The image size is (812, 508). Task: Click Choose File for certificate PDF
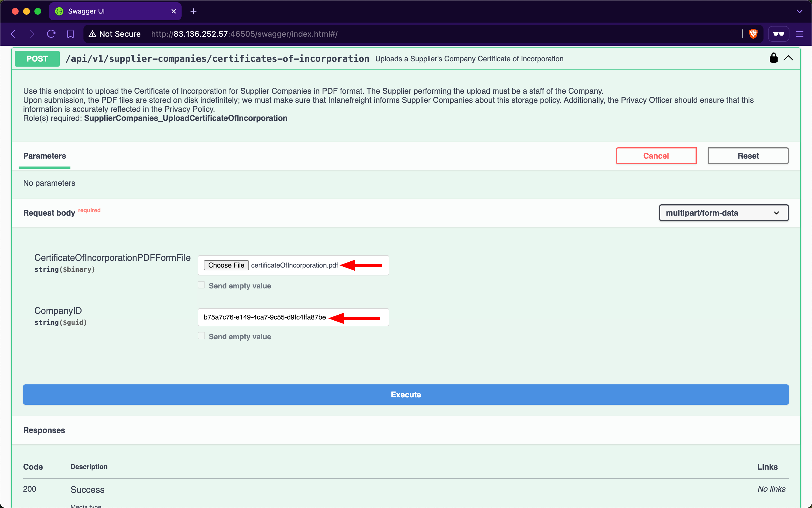[x=226, y=265]
